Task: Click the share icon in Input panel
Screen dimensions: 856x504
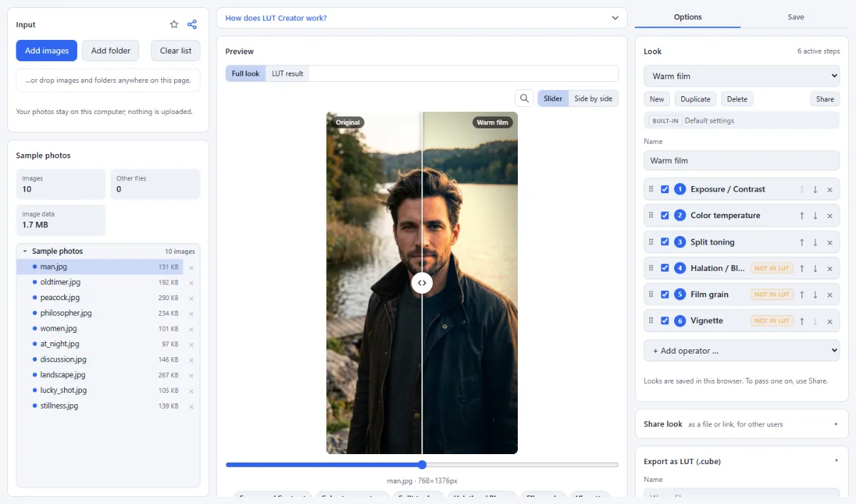Action: click(192, 24)
